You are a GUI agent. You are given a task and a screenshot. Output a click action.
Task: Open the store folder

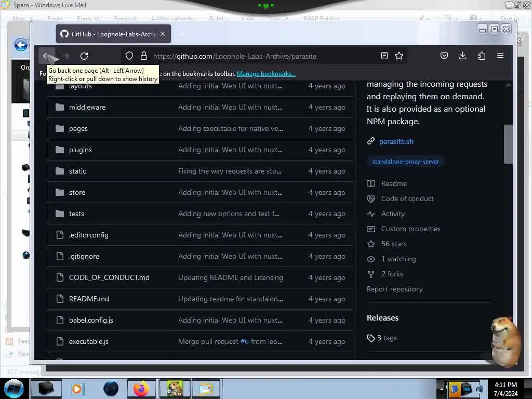(x=77, y=192)
